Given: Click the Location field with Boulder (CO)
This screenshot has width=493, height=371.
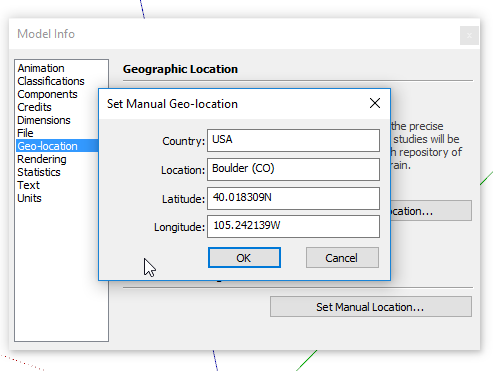Looking at the screenshot, I should pos(293,169).
